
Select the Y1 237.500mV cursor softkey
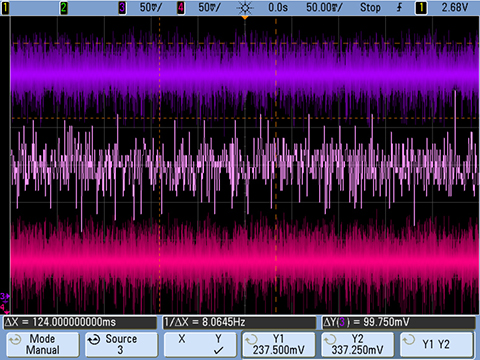coord(279,344)
